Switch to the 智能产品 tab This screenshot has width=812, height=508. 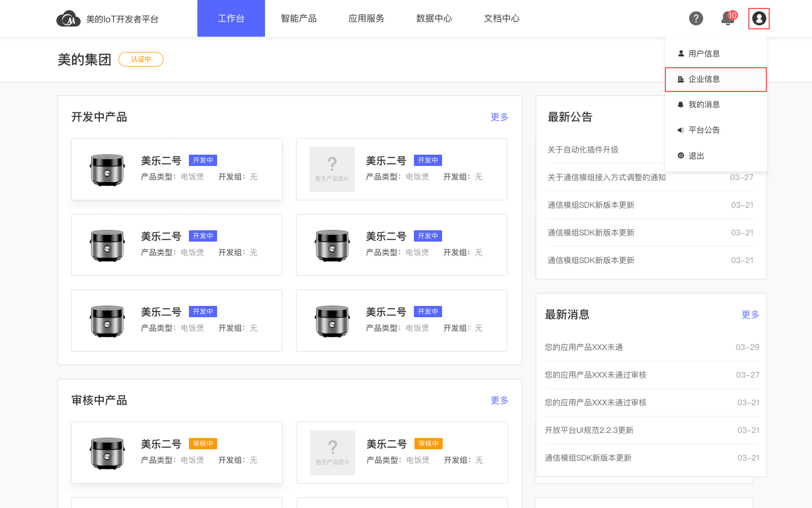299,19
